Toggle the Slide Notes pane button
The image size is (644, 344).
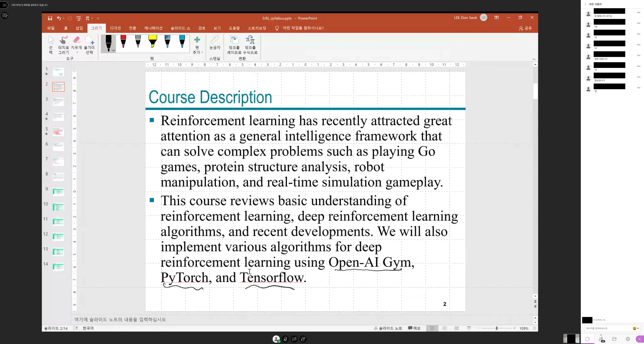click(x=388, y=328)
